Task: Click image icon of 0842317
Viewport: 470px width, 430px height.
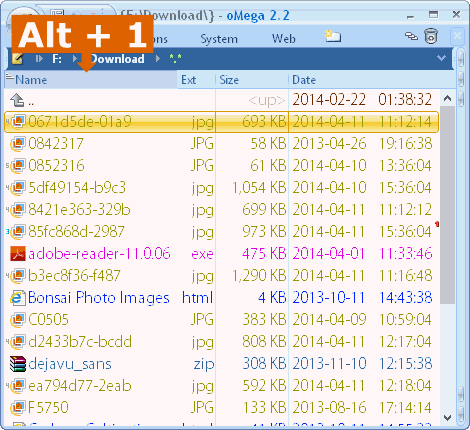Action: coord(18,144)
